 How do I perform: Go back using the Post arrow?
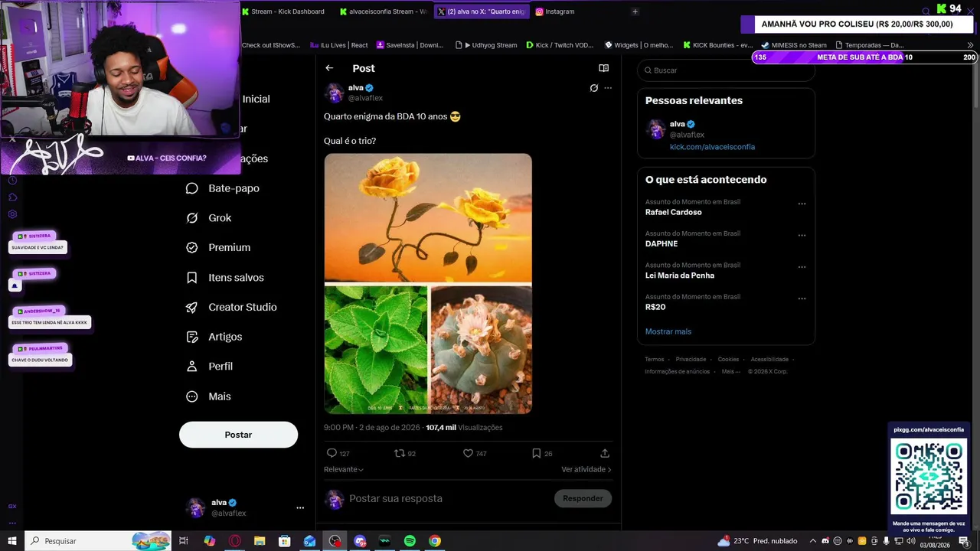tap(329, 68)
